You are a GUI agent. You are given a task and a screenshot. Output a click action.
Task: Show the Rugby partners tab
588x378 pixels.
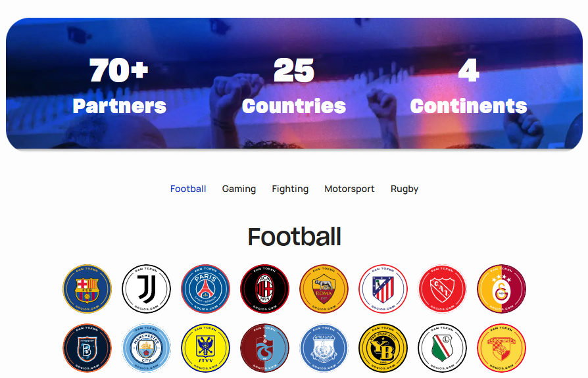404,189
